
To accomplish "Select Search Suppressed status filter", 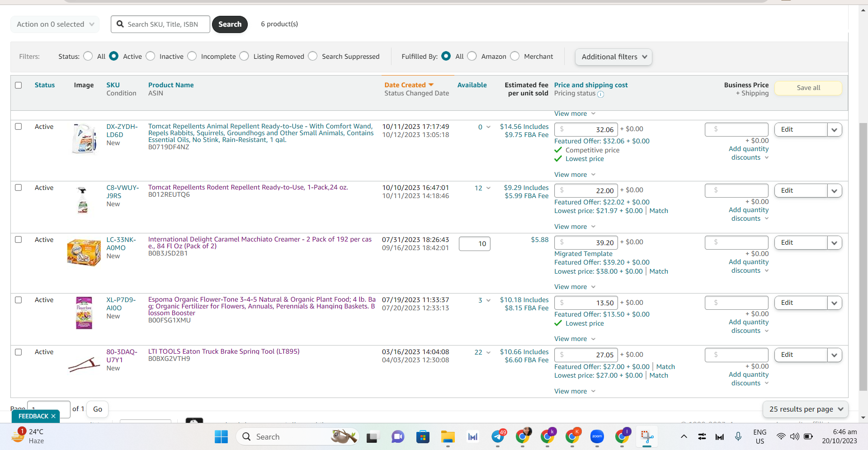I will point(313,56).
